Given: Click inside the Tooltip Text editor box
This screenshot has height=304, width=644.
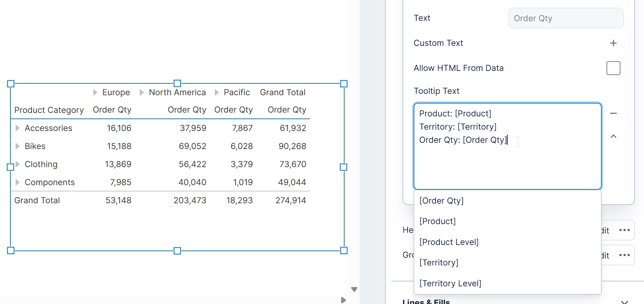Looking at the screenshot, I should pyautogui.click(x=507, y=163).
